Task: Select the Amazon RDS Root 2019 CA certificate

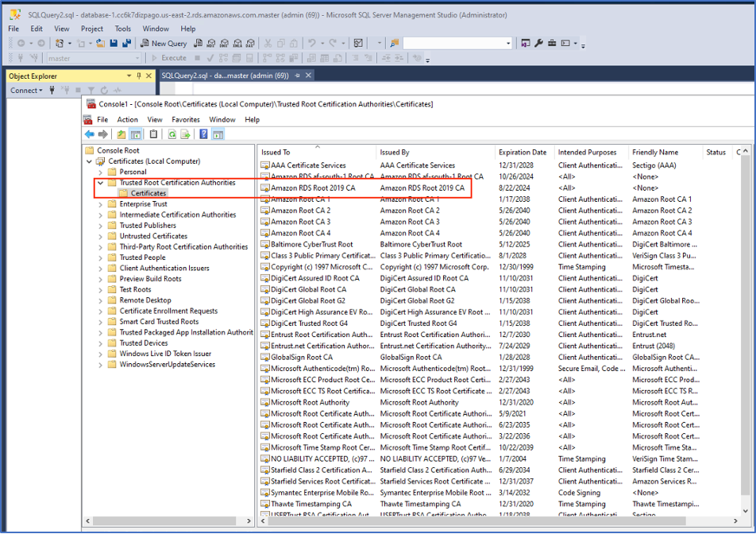Action: [x=313, y=188]
